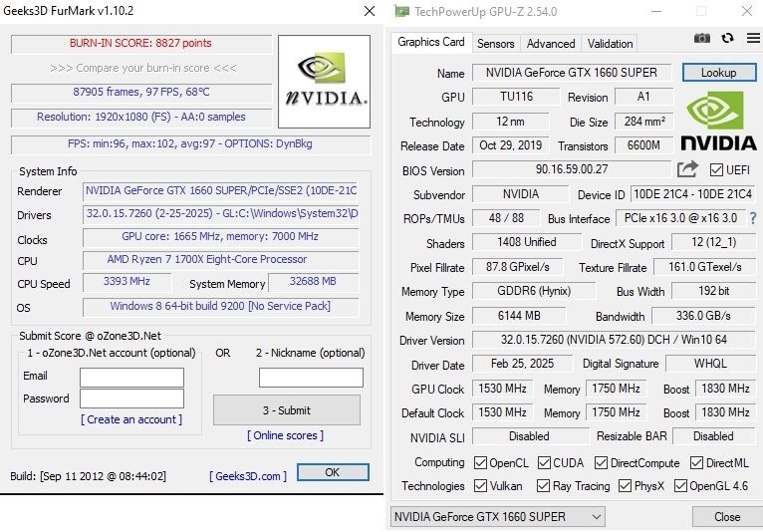763x532 pixels.
Task: Open the Geeks3D.com link
Action: click(x=248, y=476)
